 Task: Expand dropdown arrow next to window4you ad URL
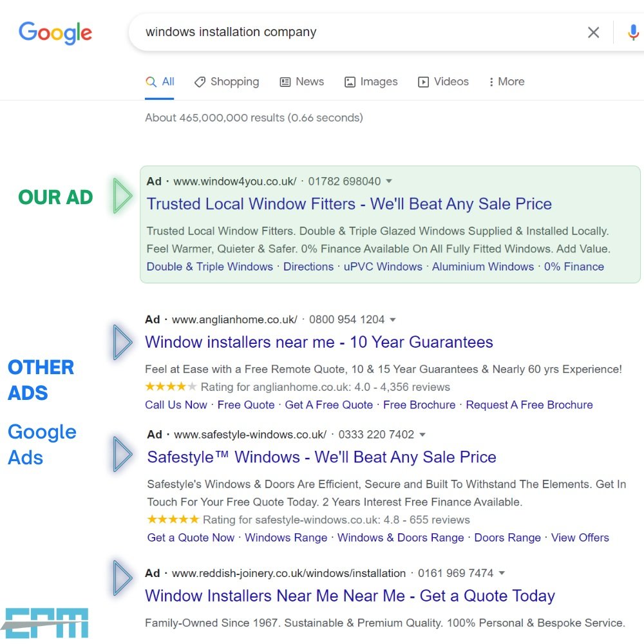click(389, 182)
